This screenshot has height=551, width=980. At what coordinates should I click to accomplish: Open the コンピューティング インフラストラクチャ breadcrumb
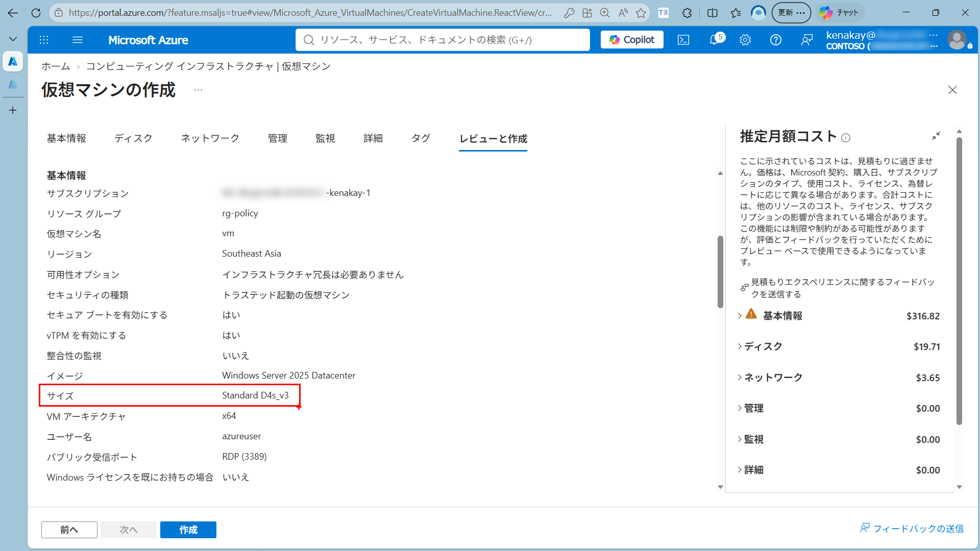[208, 66]
